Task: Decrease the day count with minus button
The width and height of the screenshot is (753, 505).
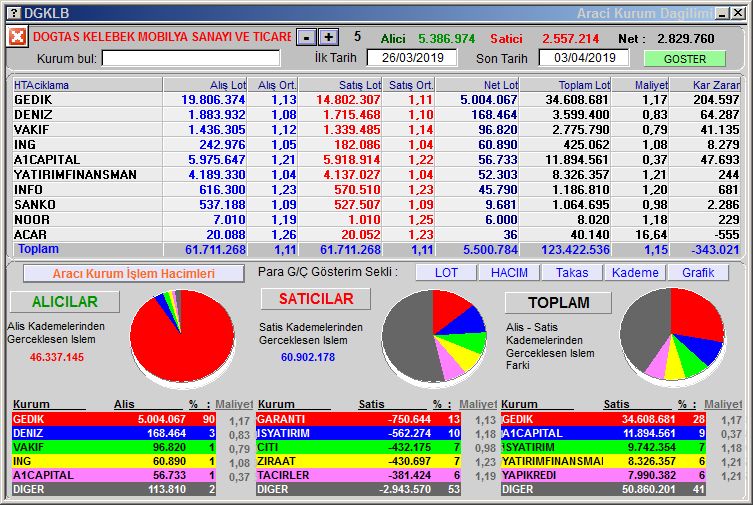Action: click(x=306, y=37)
